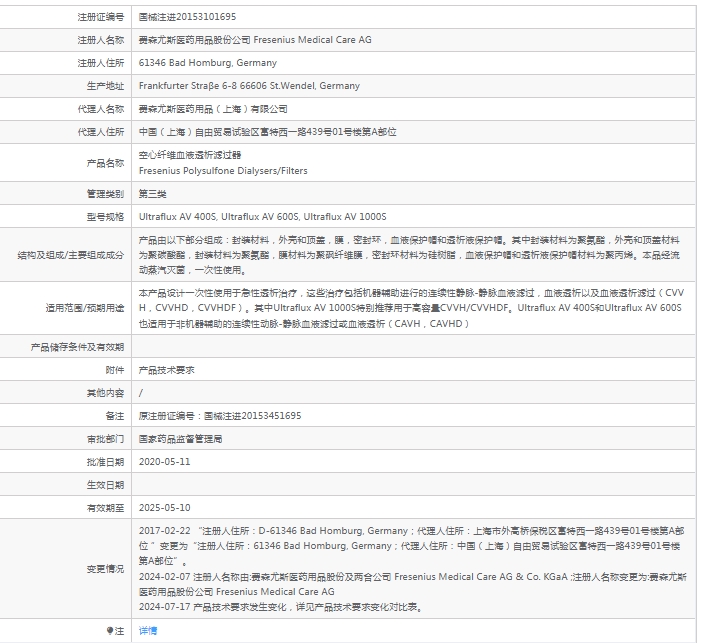
Task: Click the 管理类别 value 第三类
Action: pyautogui.click(x=153, y=194)
